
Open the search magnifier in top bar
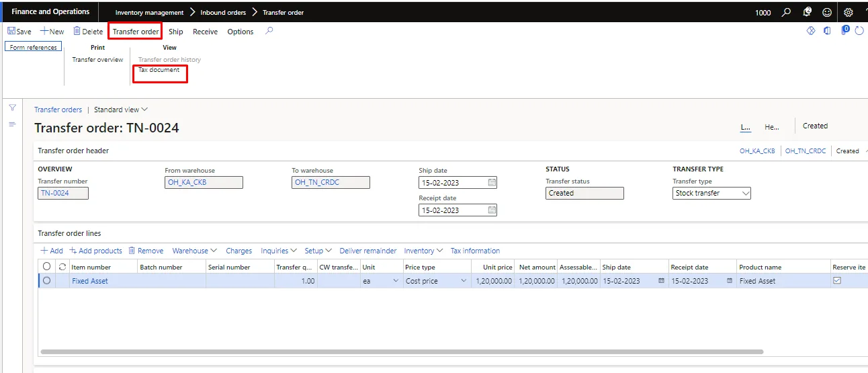pos(787,12)
